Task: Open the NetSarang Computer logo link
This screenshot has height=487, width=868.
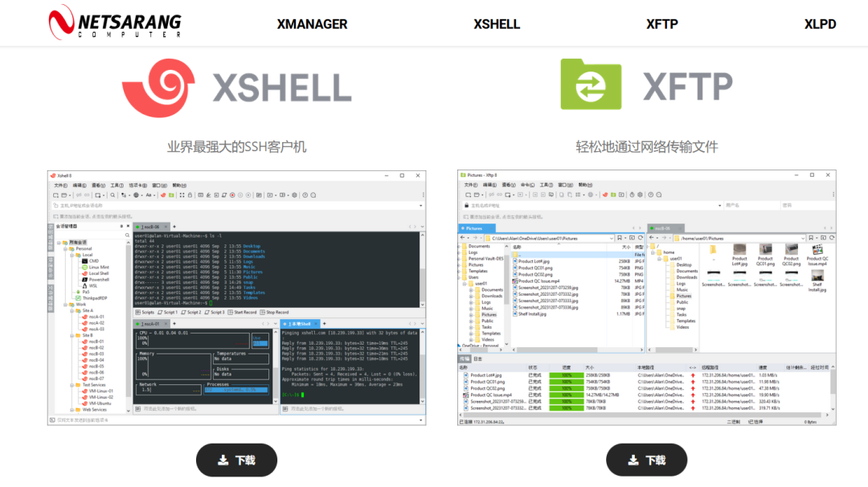Action: click(115, 23)
